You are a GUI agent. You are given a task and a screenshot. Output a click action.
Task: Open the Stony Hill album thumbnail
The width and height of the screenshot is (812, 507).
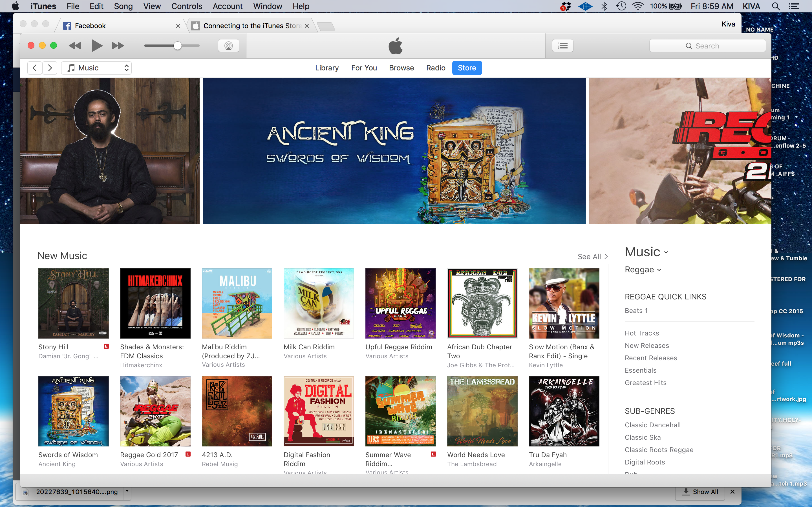(x=74, y=303)
